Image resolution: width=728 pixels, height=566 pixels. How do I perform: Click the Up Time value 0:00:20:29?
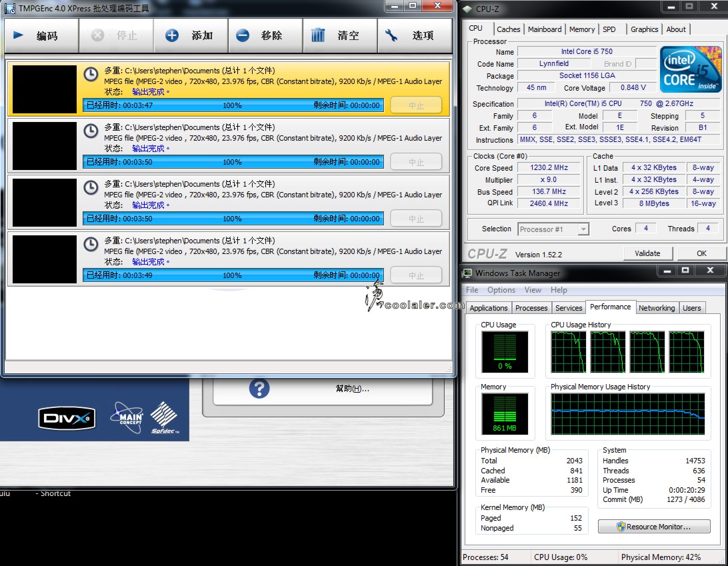pos(687,490)
